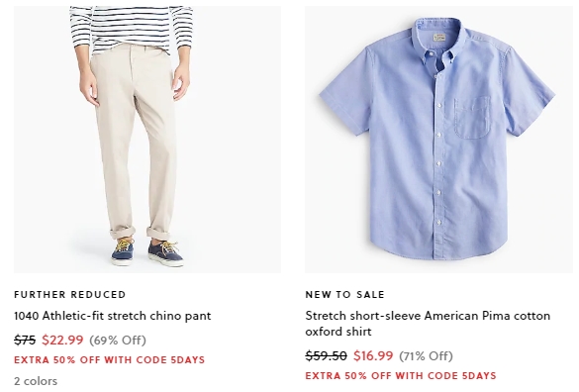The image size is (579, 392).
Task: Click the rolled cuffs of the chino pants
Action: 140,233
